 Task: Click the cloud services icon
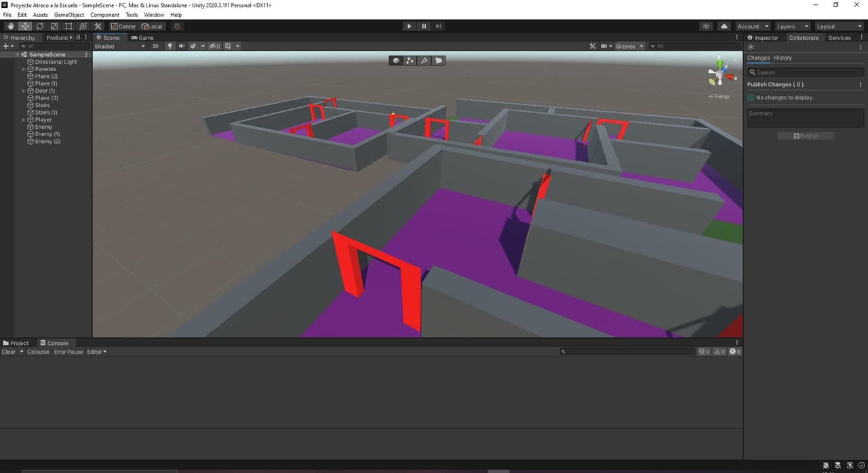tap(724, 26)
